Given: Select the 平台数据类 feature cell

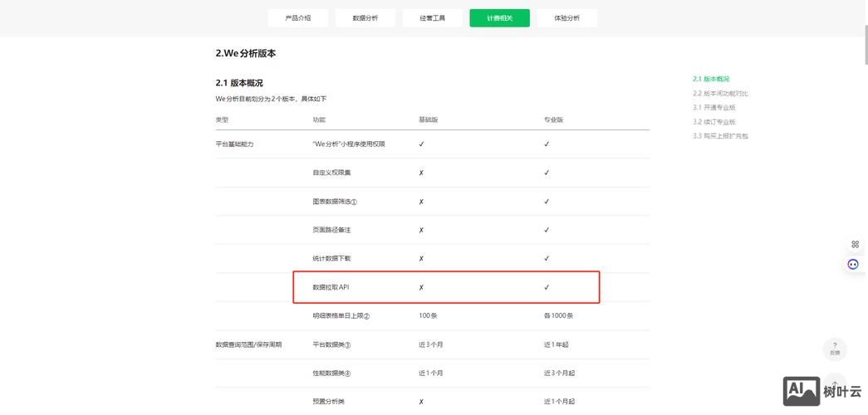Looking at the screenshot, I should pyautogui.click(x=331, y=344).
